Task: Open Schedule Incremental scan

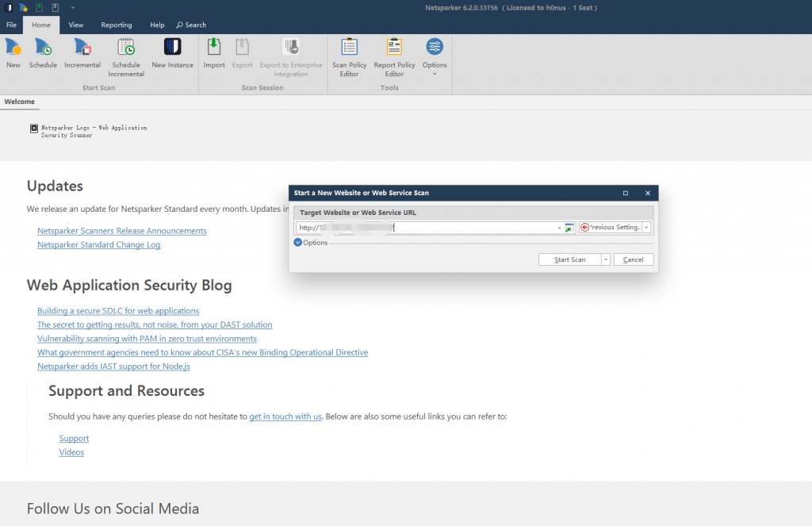Action: tap(126, 58)
